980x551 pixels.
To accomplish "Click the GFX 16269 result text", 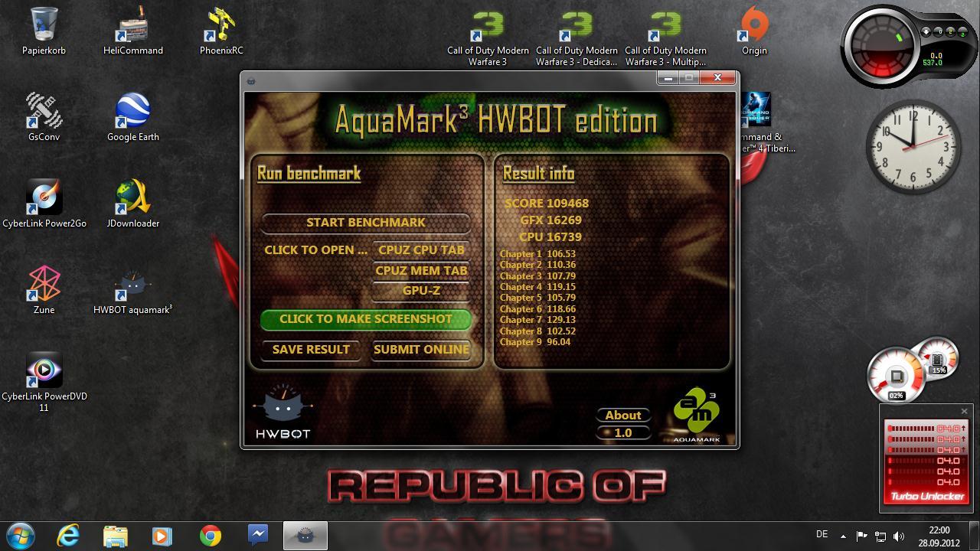I will coord(551,220).
